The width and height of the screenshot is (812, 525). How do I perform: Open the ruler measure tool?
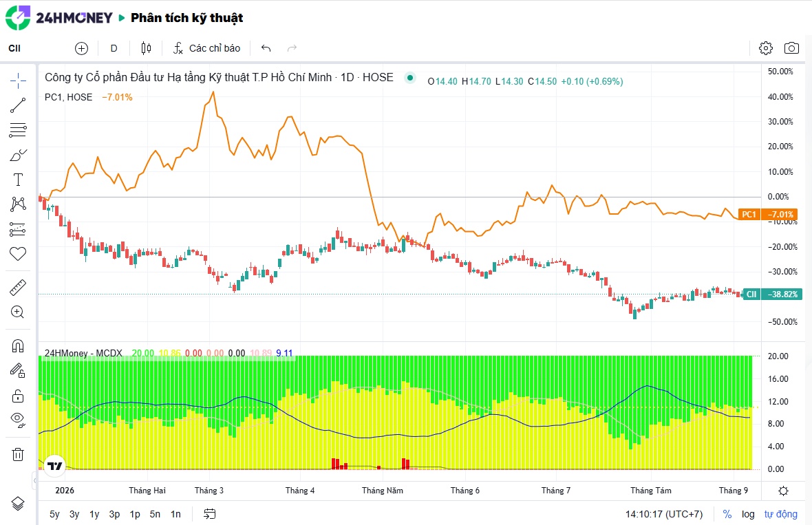point(18,288)
